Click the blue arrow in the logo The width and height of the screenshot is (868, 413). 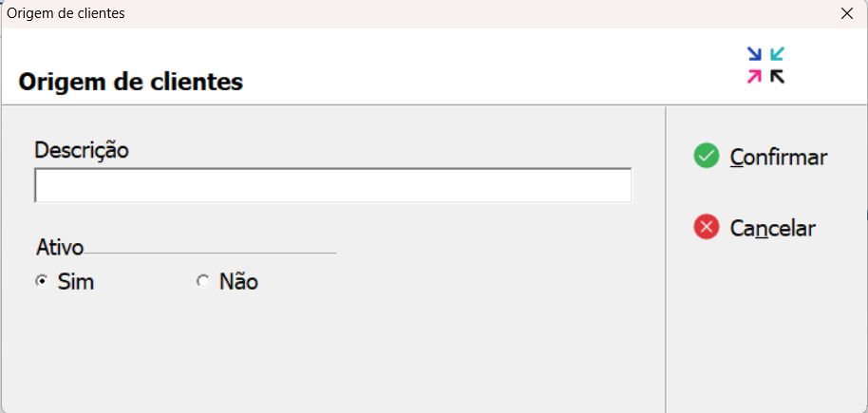[755, 54]
